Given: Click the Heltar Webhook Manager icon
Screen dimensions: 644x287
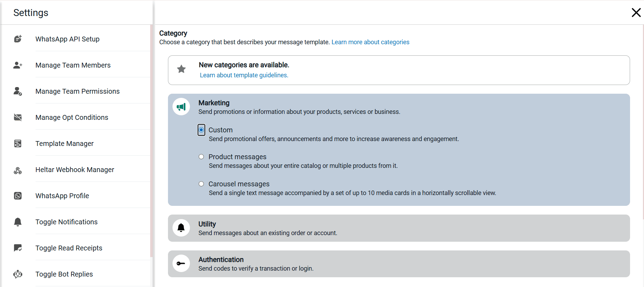Looking at the screenshot, I should pos(18,170).
